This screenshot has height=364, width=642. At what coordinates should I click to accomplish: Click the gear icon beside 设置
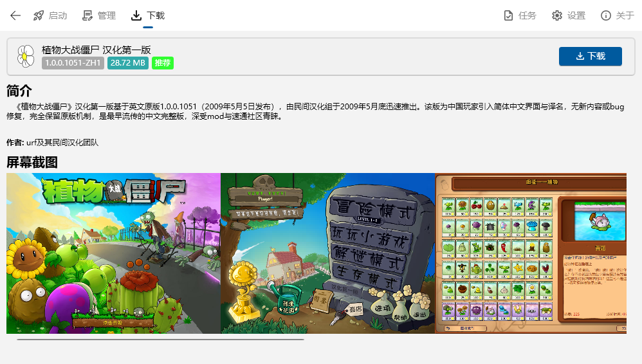click(557, 15)
